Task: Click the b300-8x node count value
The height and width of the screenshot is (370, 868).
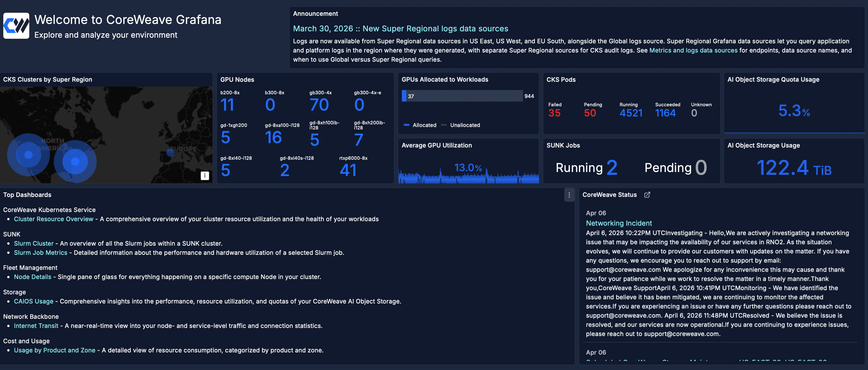Action: click(x=270, y=105)
